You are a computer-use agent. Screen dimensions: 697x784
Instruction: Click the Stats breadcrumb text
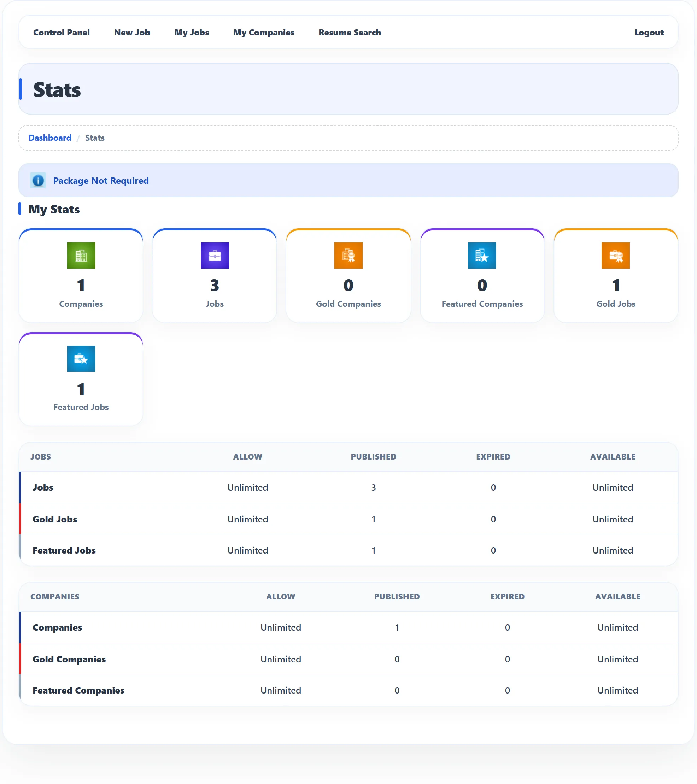(95, 138)
